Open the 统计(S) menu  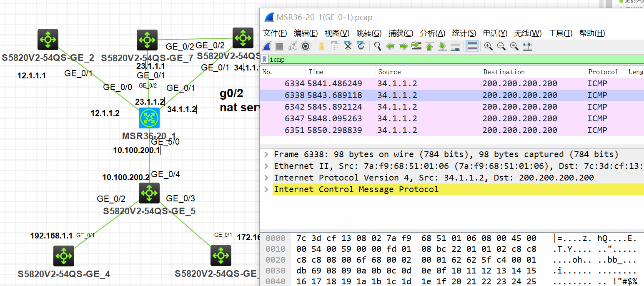click(x=464, y=33)
